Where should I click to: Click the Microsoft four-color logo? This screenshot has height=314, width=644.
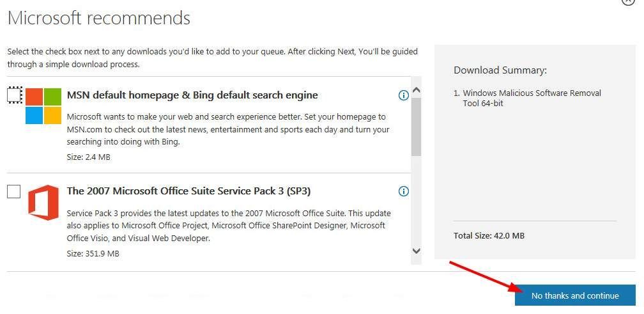click(43, 106)
